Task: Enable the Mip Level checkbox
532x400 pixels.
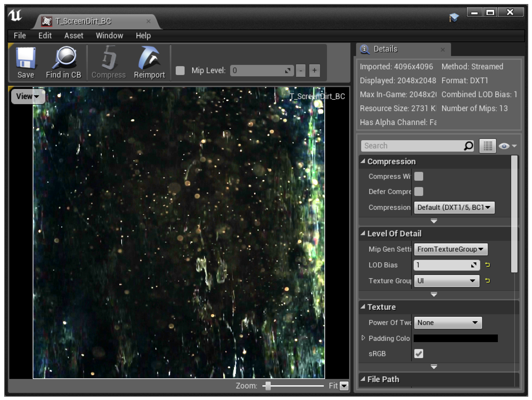Action: coord(180,71)
